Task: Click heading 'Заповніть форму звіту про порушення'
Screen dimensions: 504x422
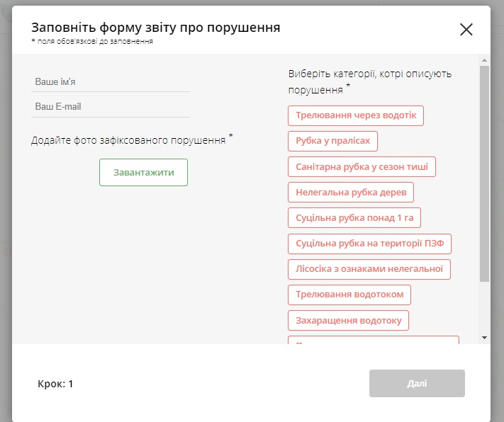Action: tap(155, 28)
